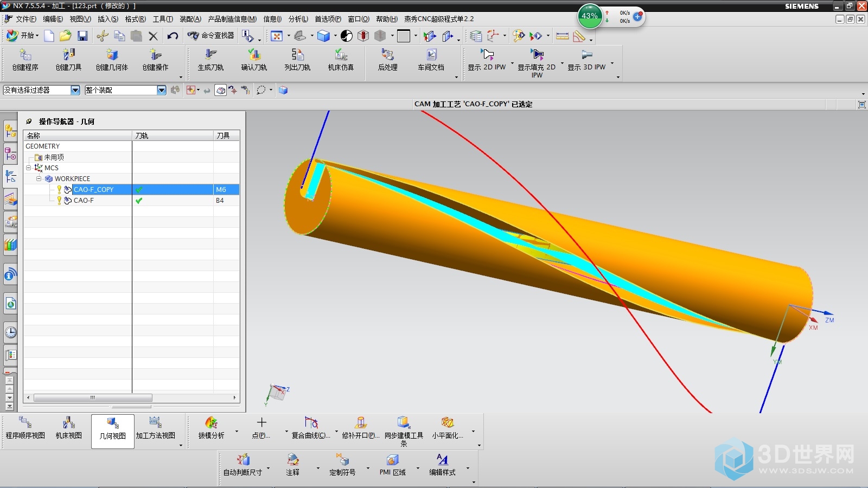Save the part with the floppy icon

click(x=82, y=36)
